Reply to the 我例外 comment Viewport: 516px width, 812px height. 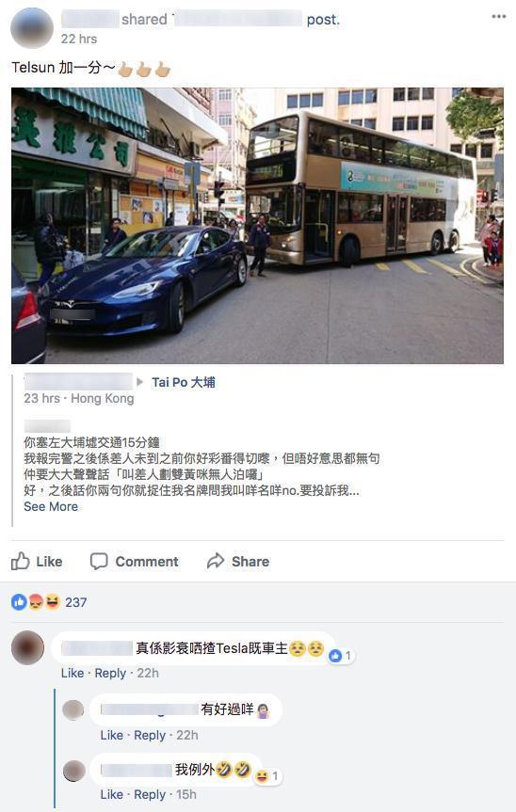click(x=150, y=794)
